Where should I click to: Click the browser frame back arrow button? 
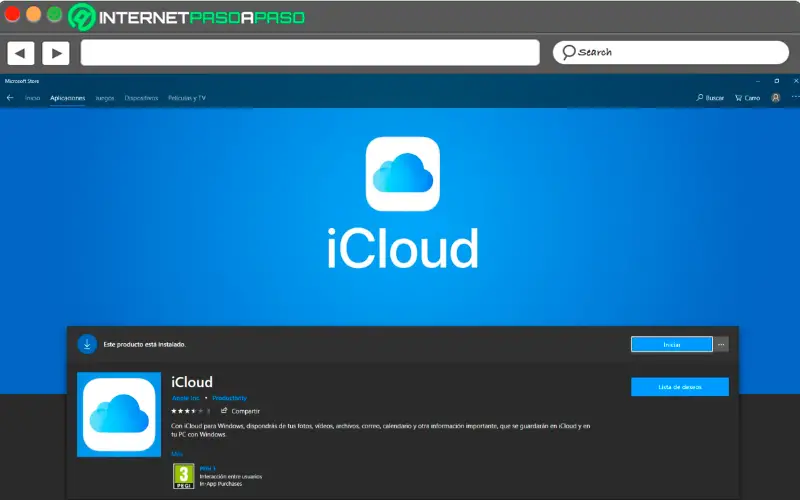(20, 53)
